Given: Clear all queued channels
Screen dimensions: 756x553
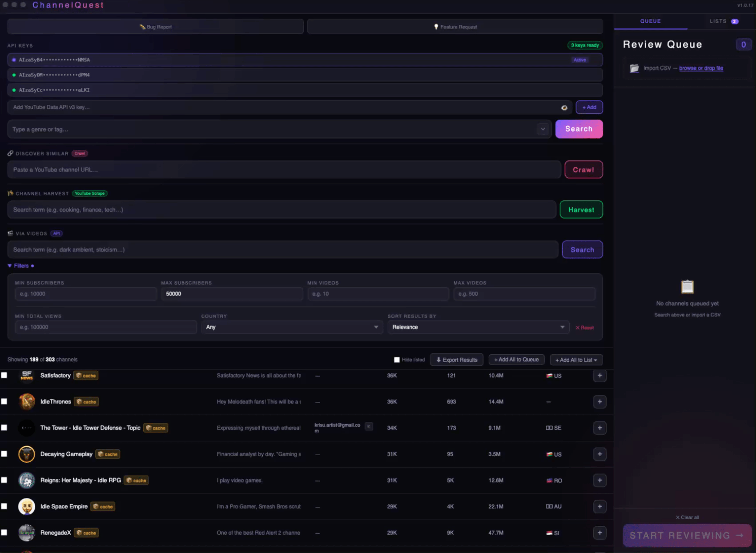Looking at the screenshot, I should pyautogui.click(x=687, y=517).
